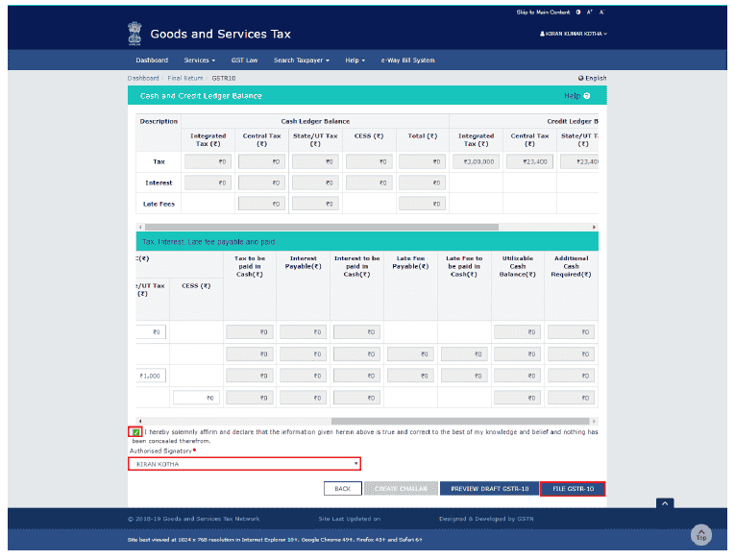Click Interest row CESS cash field
The height and width of the screenshot is (560, 735).
coord(369,183)
